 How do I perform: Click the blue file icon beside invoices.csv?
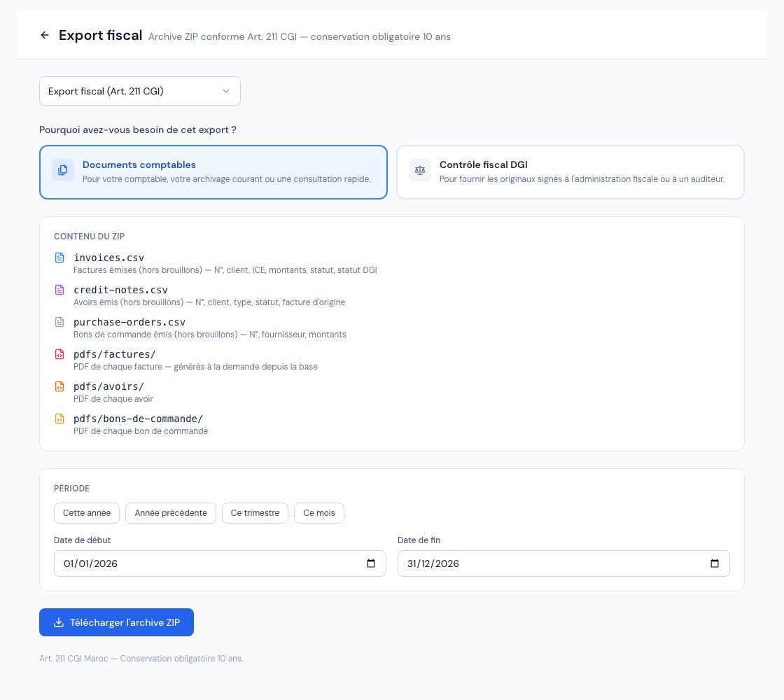click(59, 258)
